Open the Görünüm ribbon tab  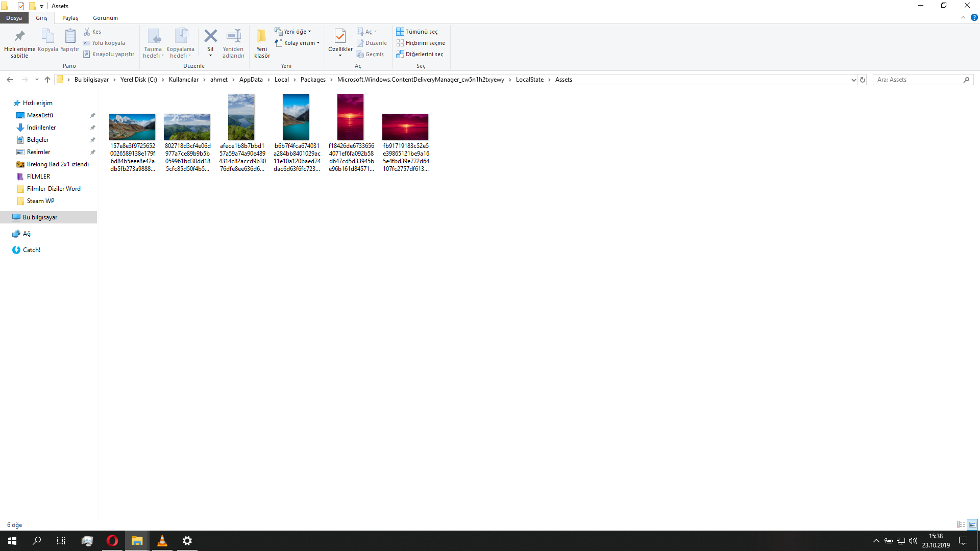pos(105,18)
